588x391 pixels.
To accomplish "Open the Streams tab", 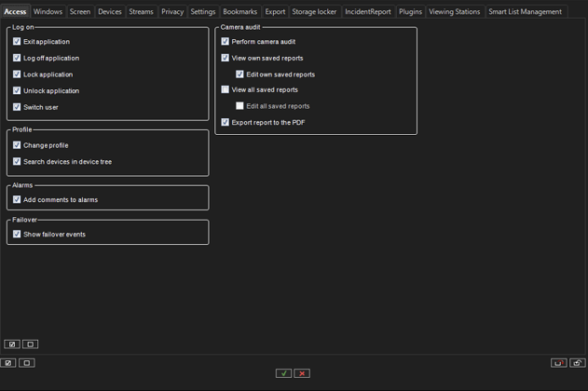I will [141, 11].
